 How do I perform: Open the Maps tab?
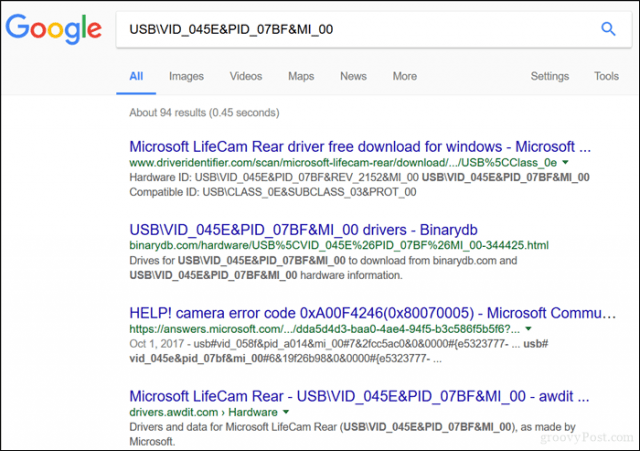301,76
